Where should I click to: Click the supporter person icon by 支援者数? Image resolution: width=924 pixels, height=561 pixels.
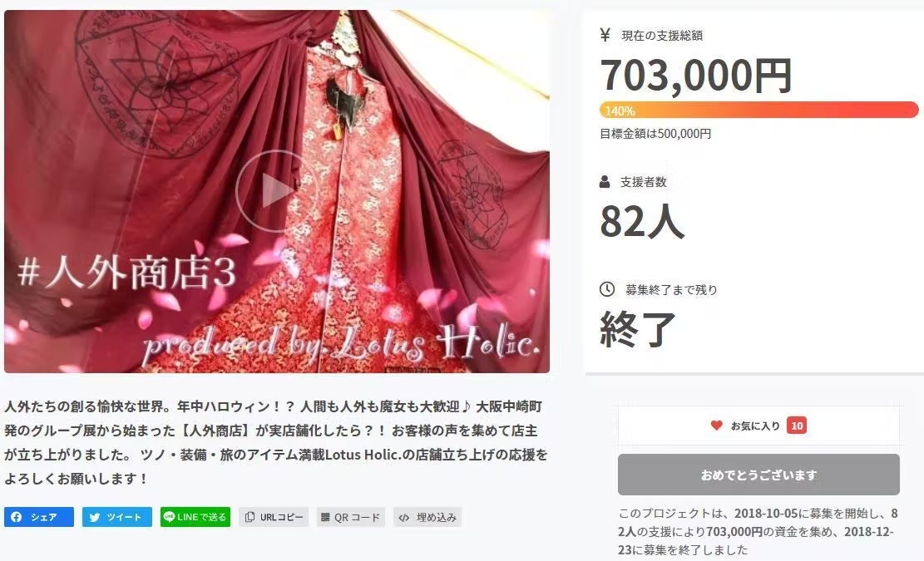tap(605, 182)
